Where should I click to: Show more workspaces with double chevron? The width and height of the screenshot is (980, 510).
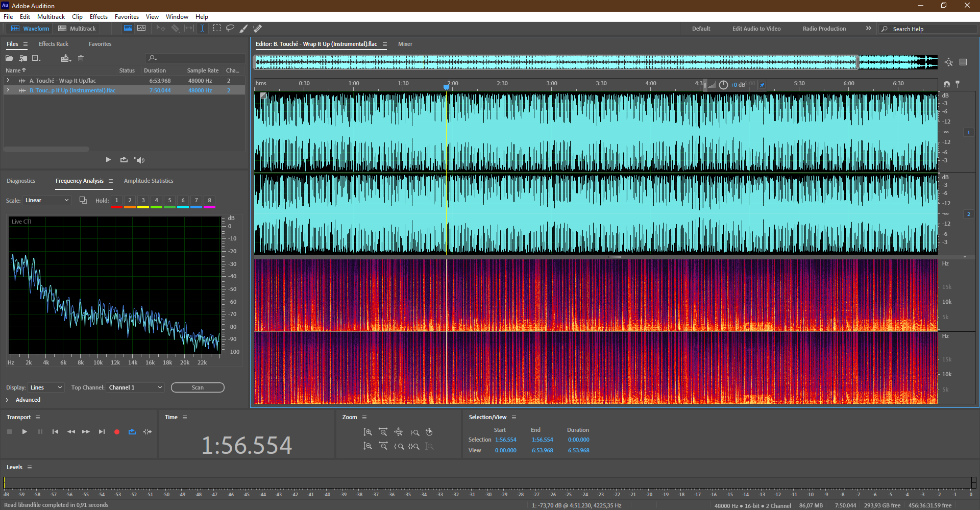point(869,29)
